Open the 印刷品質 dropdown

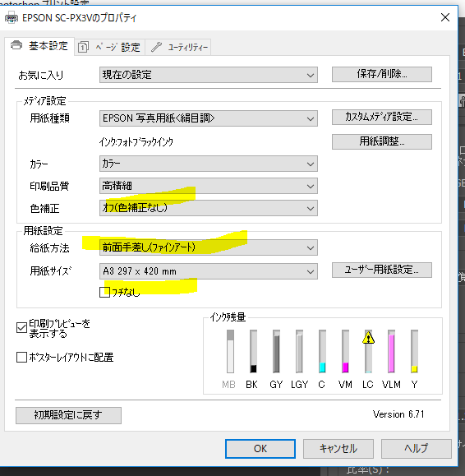point(209,186)
